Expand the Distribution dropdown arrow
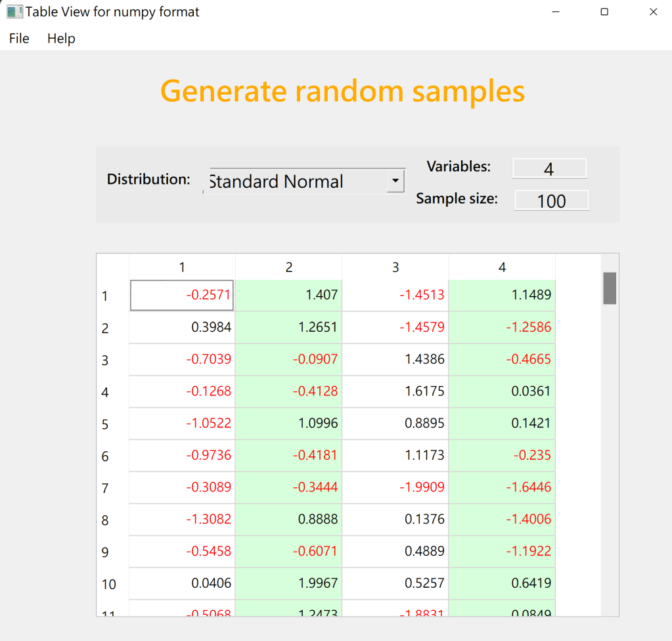Image resolution: width=672 pixels, height=641 pixels. click(x=395, y=181)
